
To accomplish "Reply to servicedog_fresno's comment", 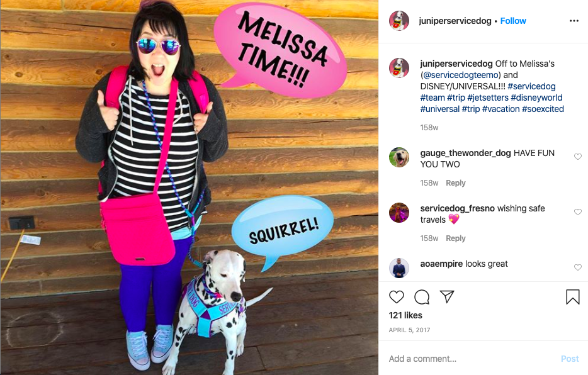I will pos(456,238).
